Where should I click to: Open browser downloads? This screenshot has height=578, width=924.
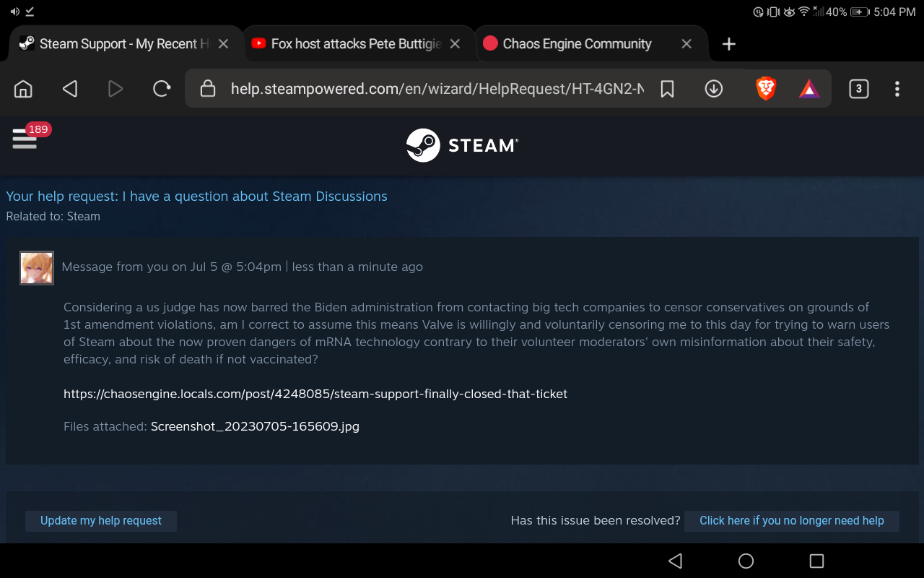(714, 88)
